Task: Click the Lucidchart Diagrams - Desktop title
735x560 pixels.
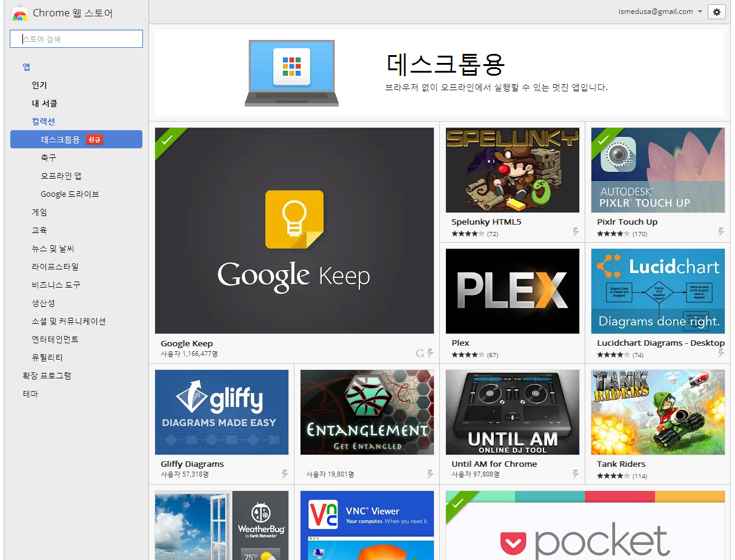Action: point(661,343)
